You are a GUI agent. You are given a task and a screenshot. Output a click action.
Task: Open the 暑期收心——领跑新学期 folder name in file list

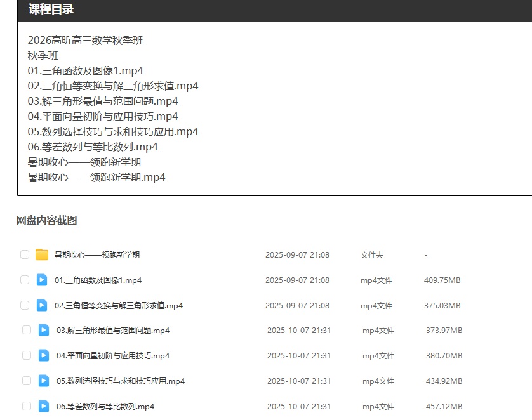click(x=97, y=255)
